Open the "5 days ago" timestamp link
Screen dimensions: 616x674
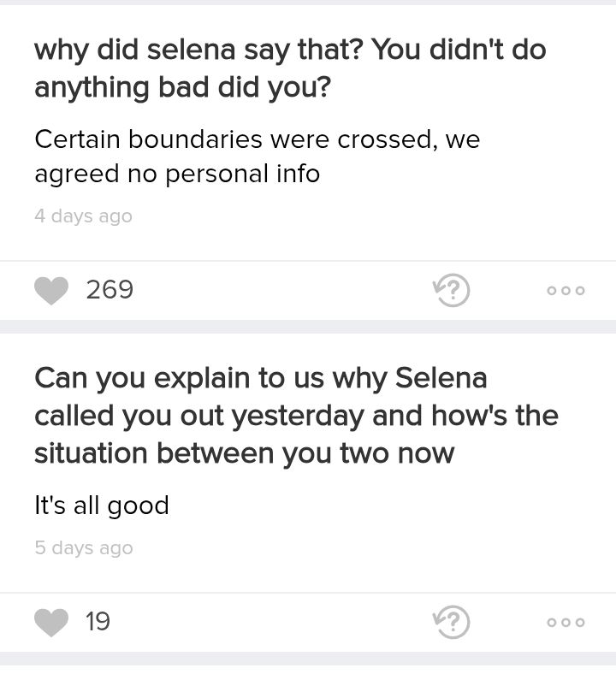point(83,548)
